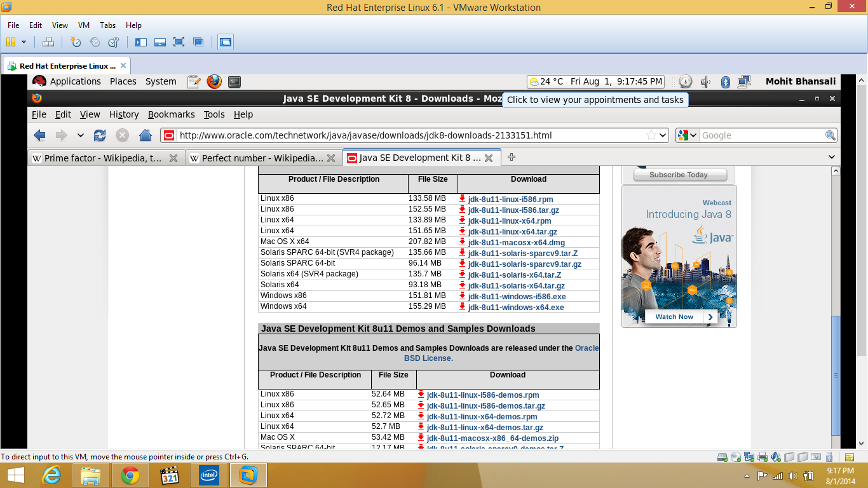This screenshot has height=488, width=868.
Task: Click the Firefox stop loading button
Action: pyautogui.click(x=122, y=135)
